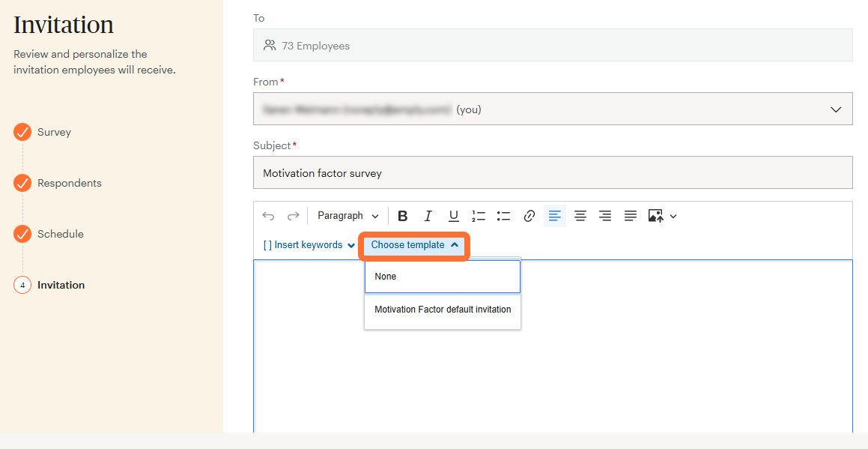The height and width of the screenshot is (449, 868).
Task: Insert a numbered list
Action: click(x=479, y=216)
